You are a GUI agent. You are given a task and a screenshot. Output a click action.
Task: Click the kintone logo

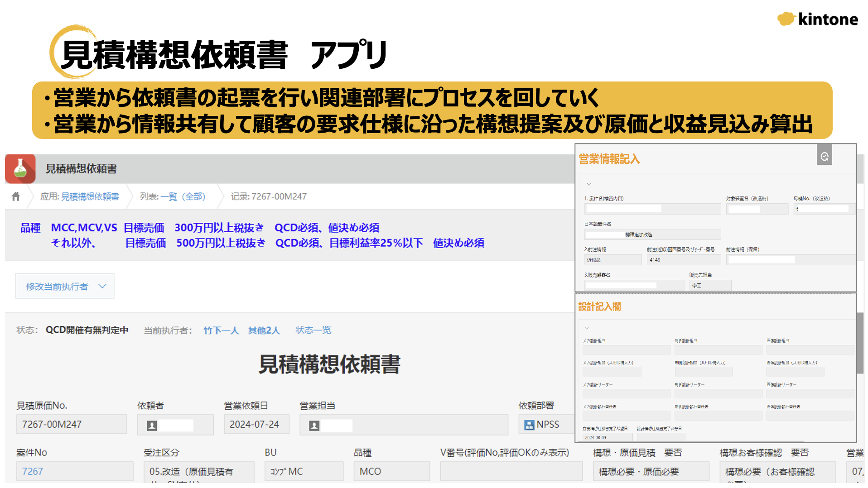click(x=818, y=19)
